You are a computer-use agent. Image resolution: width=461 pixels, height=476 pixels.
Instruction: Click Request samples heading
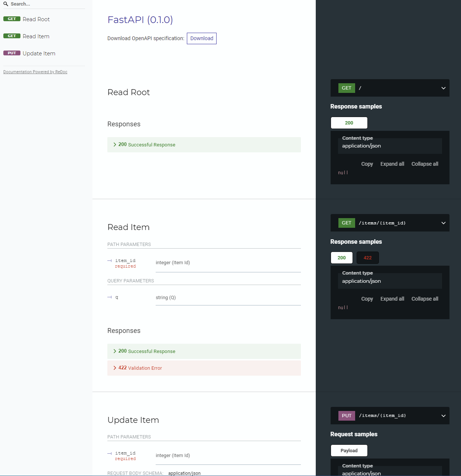point(354,434)
